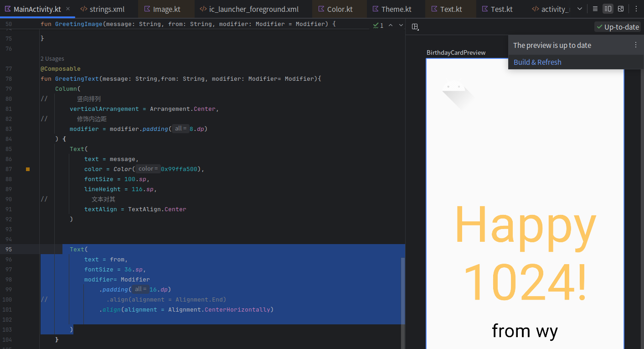Viewport: 644px width, 349px height.
Task: Click the Android image in preview
Action: [458, 96]
